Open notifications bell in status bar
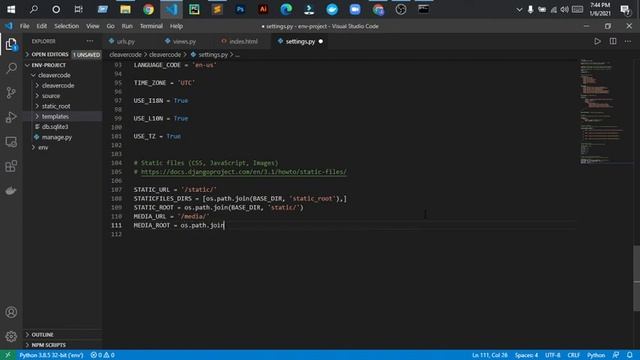640x360 pixels. click(x=630, y=355)
